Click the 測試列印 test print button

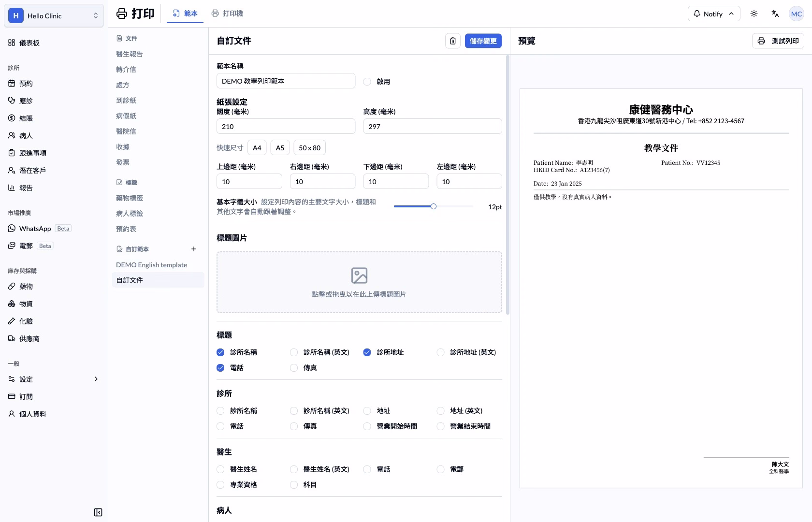coord(778,41)
